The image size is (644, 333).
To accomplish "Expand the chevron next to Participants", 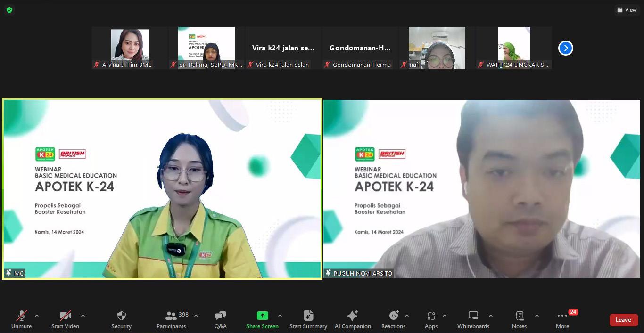I will click(x=196, y=316).
